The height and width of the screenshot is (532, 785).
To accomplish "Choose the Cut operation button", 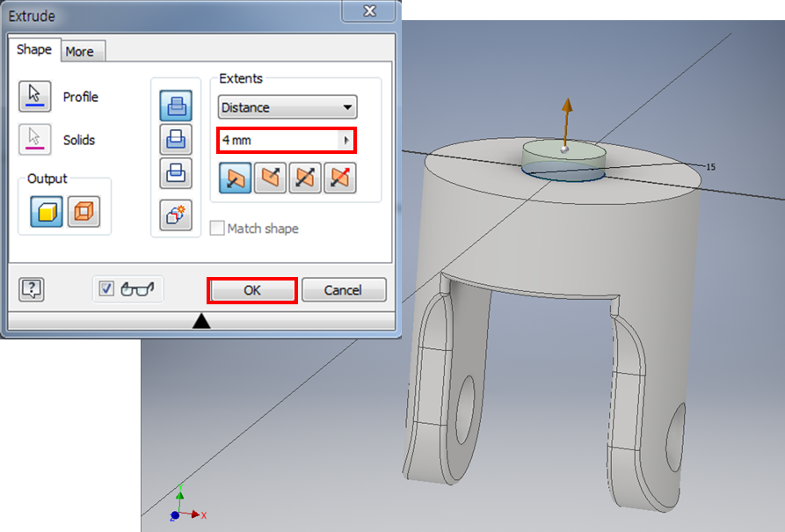I will [176, 139].
